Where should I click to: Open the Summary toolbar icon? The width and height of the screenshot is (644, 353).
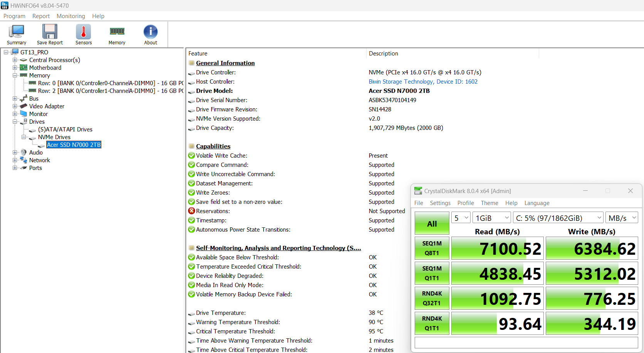[x=17, y=32]
